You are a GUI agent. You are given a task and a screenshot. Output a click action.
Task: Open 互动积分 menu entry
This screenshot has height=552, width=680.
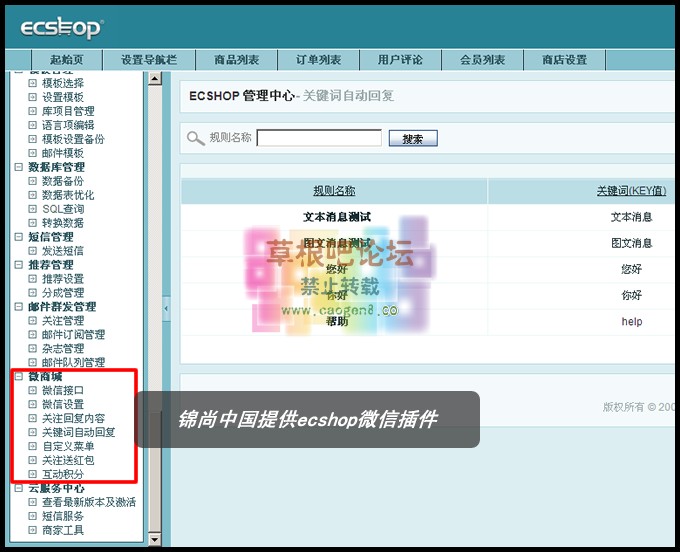tap(63, 474)
